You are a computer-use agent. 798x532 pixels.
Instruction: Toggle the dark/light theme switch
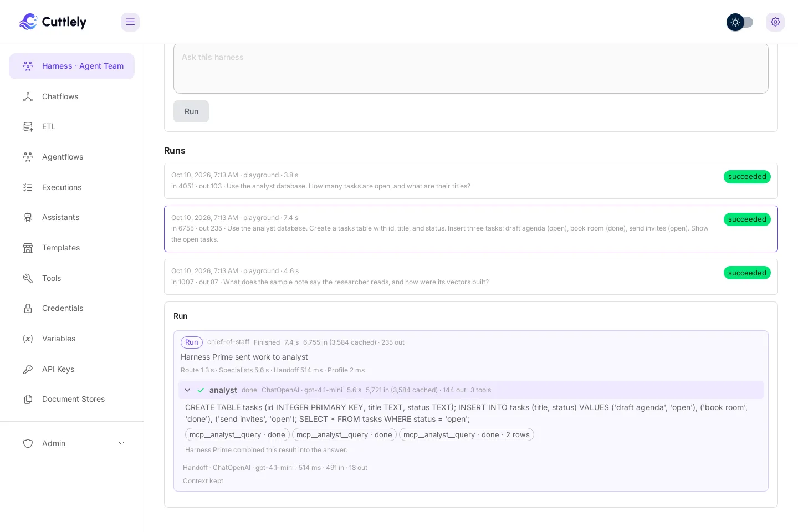740,22
